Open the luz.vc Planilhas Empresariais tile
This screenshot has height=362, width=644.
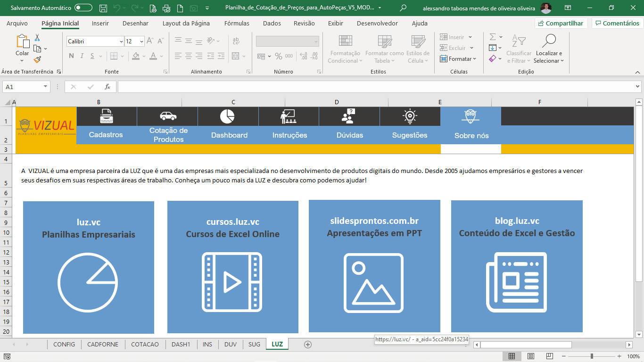coord(89,267)
